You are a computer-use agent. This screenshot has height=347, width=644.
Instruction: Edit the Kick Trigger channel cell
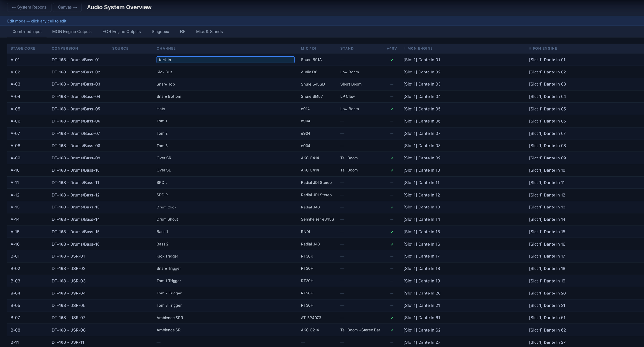pos(167,256)
